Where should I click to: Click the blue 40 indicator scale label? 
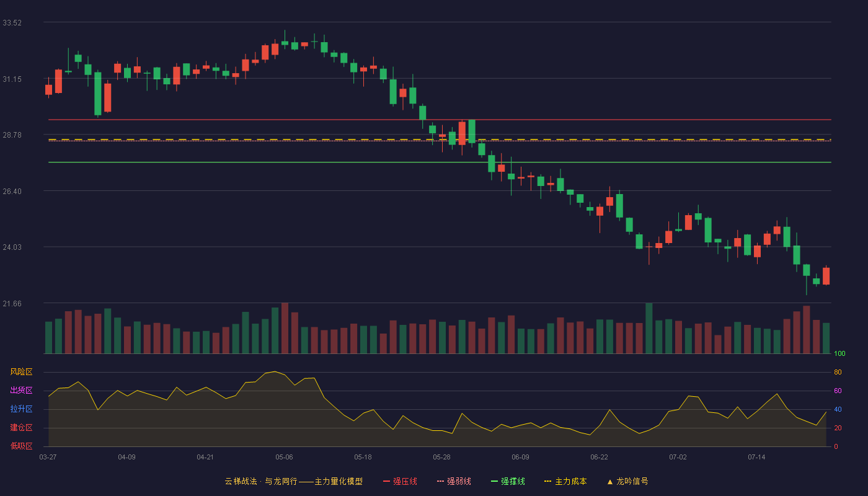(838, 409)
